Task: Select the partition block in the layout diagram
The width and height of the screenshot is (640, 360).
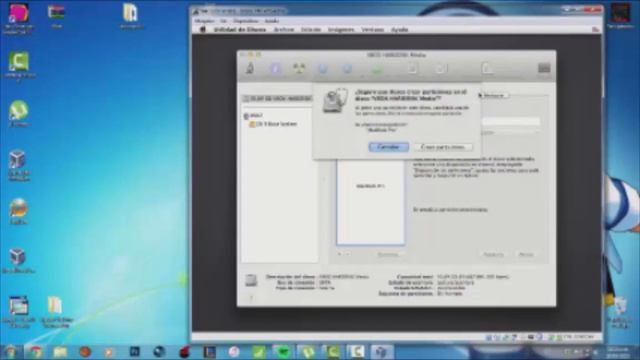Action: point(371,202)
